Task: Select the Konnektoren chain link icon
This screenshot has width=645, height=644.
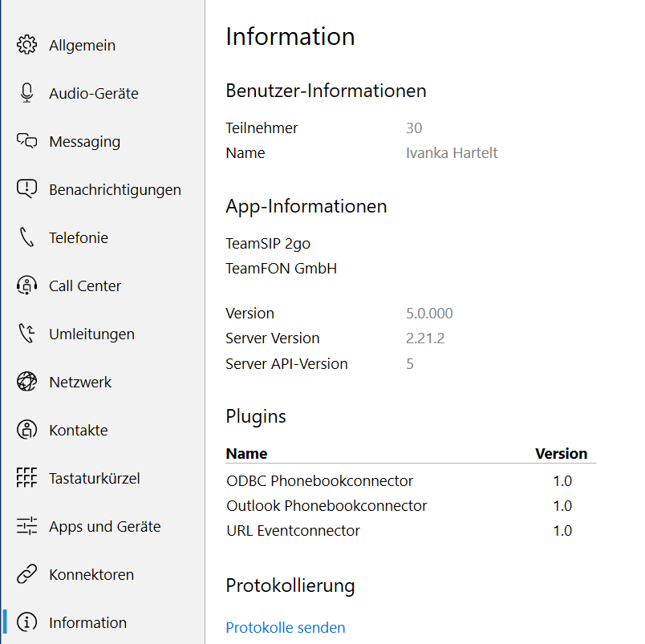Action: [x=26, y=574]
